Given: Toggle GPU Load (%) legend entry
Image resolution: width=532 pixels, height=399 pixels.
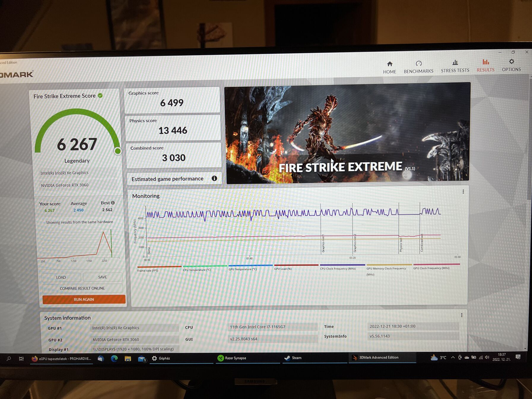Looking at the screenshot, I should point(296,267).
